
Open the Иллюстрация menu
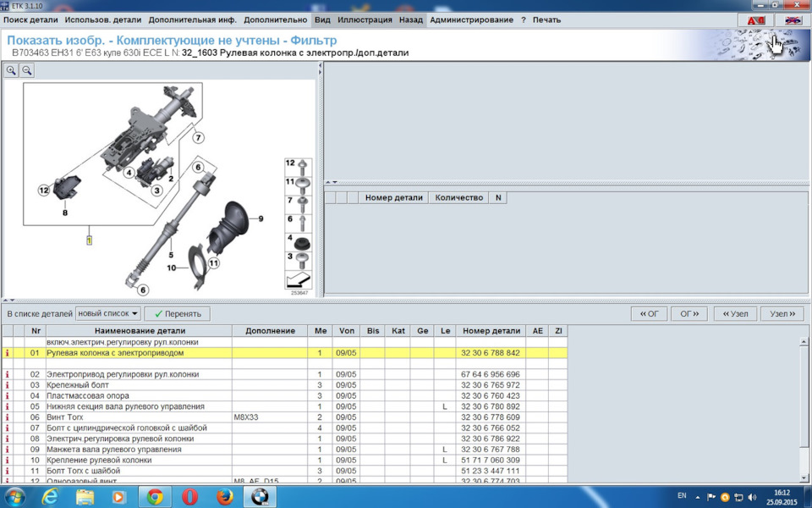pyautogui.click(x=365, y=19)
